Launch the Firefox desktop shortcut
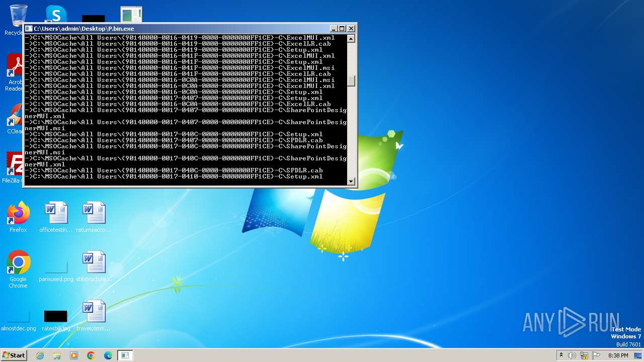Viewport: 644px width, 362px height. (18, 217)
